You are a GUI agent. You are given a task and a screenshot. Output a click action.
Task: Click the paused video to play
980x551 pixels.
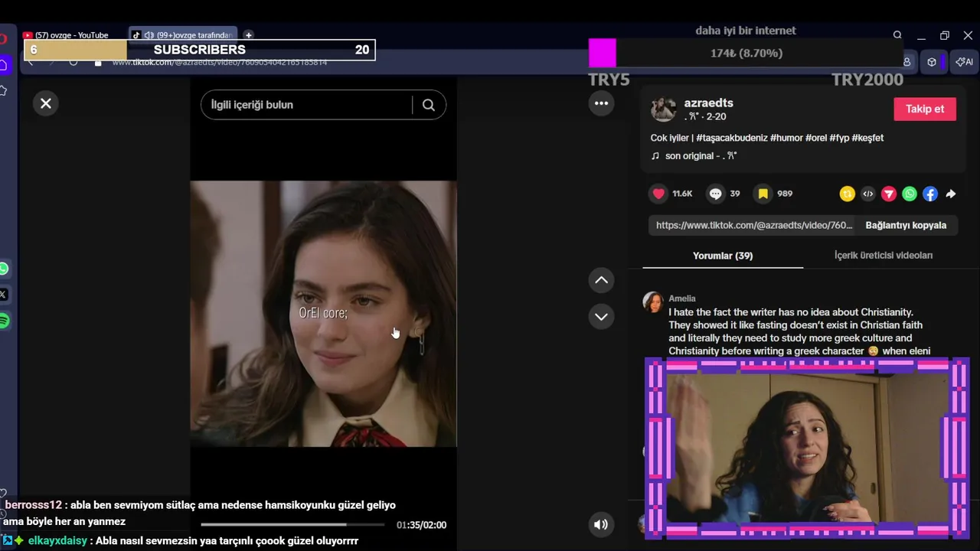pos(323,314)
